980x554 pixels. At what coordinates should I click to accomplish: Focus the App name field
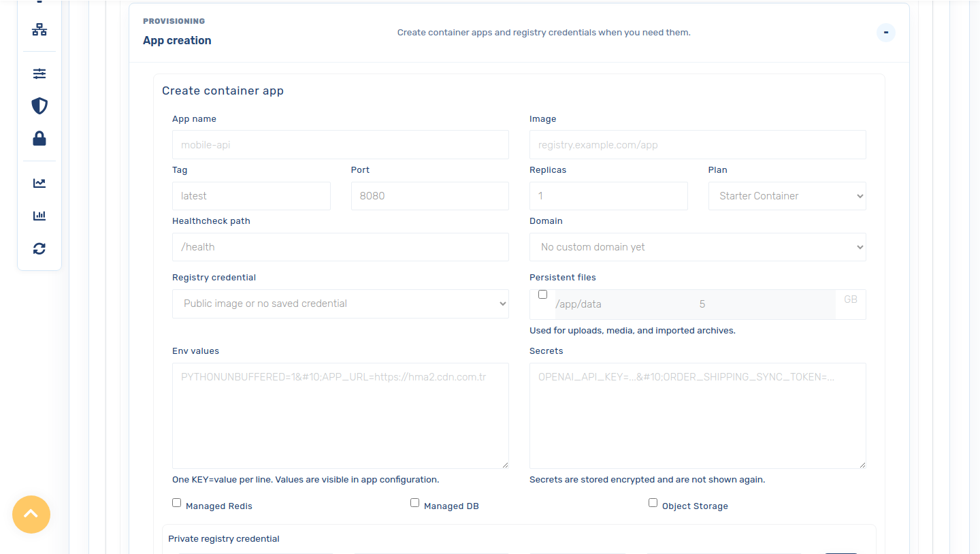click(340, 145)
